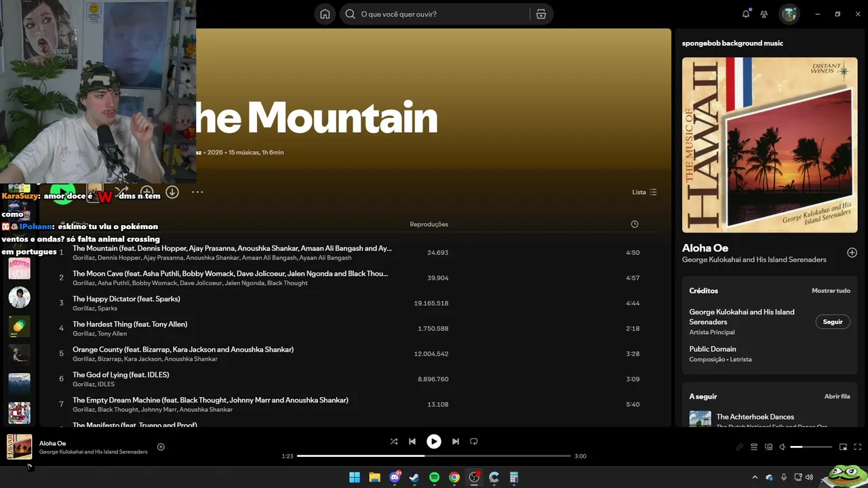
Task: Click duration 5:40 of track 7
Action: pyautogui.click(x=633, y=405)
